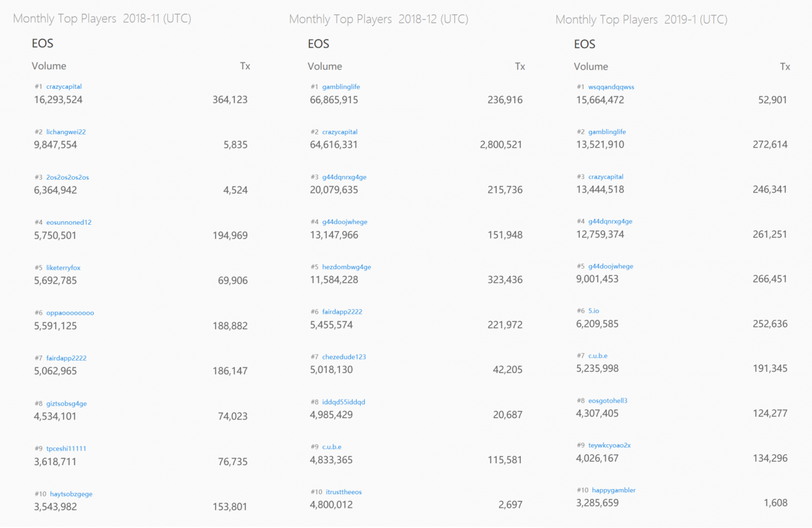The width and height of the screenshot is (812, 528).
Task: Select itrusttheeos player link
Action: point(344,492)
